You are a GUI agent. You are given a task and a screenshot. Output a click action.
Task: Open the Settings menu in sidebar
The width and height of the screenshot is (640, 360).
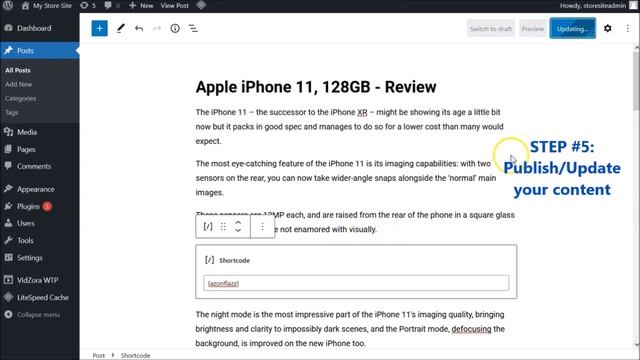click(x=40, y=258)
